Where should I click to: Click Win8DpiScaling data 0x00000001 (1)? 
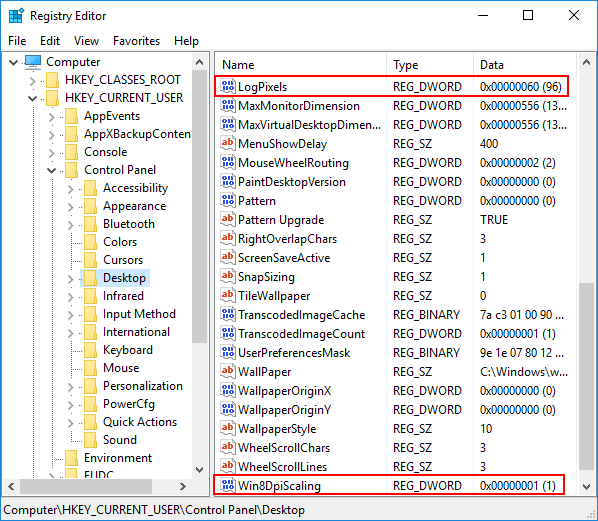[x=518, y=486]
